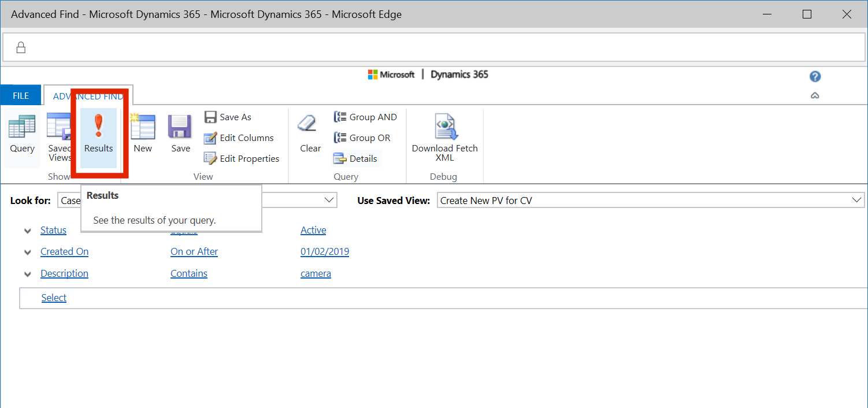Image resolution: width=868 pixels, height=408 pixels.
Task: Edit the camera description value
Action: [316, 273]
